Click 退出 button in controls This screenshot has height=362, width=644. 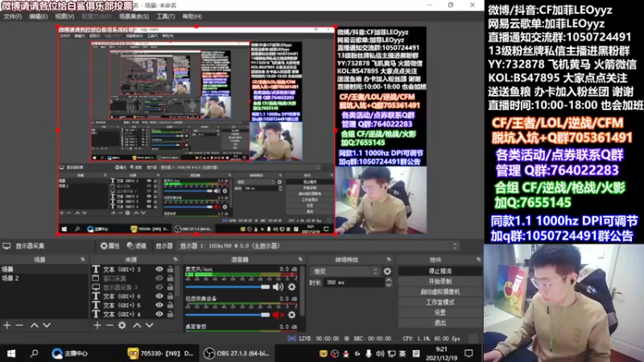(440, 323)
